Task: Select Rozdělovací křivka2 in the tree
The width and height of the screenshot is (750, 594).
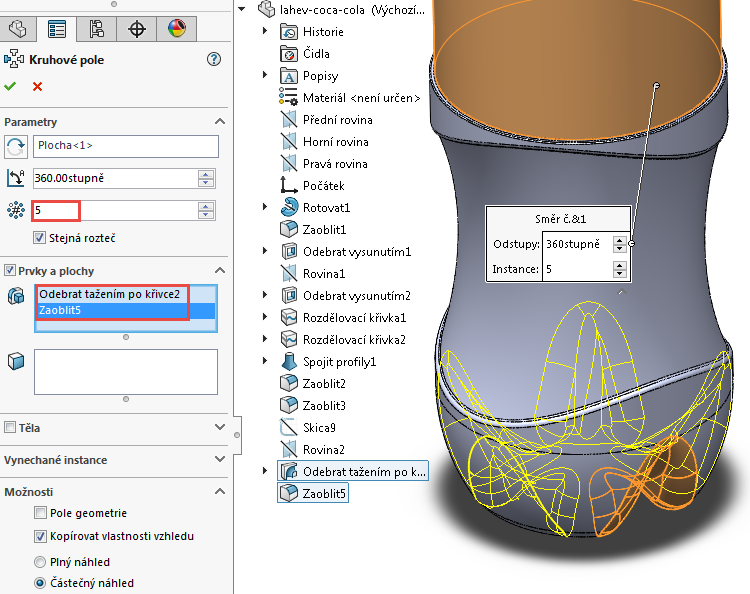Action: pyautogui.click(x=354, y=340)
